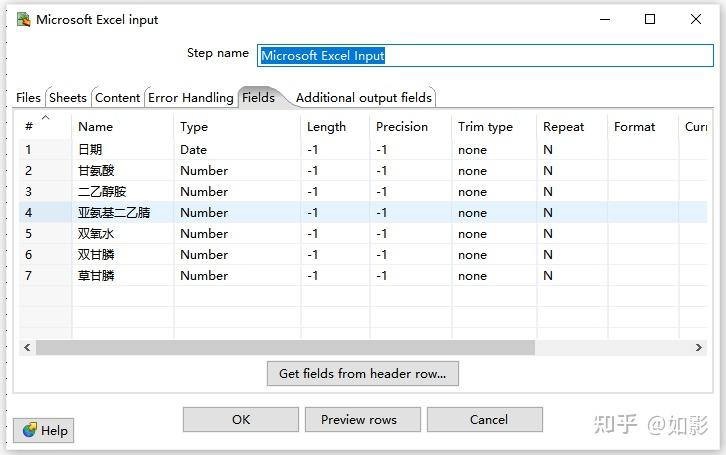Screen dimensions: 726x455
Task: Click the Precision column header
Action: coord(411,127)
